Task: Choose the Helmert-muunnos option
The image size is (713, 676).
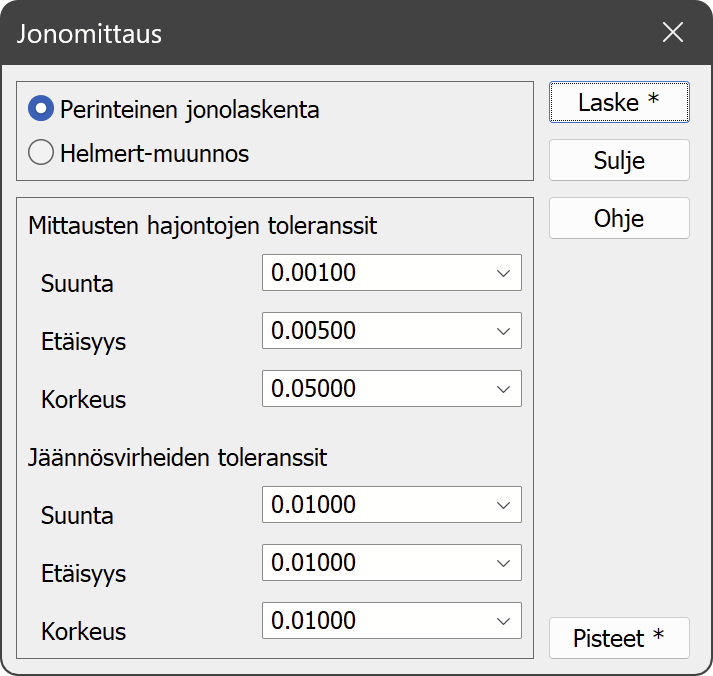Action: click(42, 153)
